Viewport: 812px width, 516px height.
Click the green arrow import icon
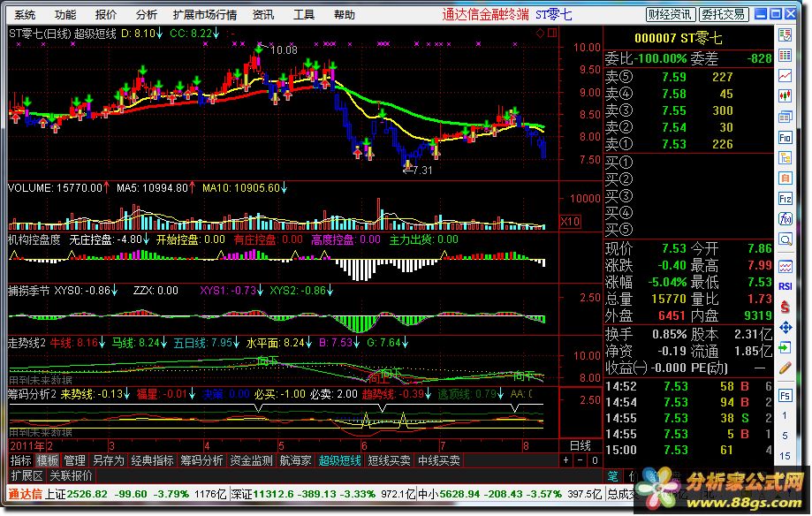coord(785,347)
